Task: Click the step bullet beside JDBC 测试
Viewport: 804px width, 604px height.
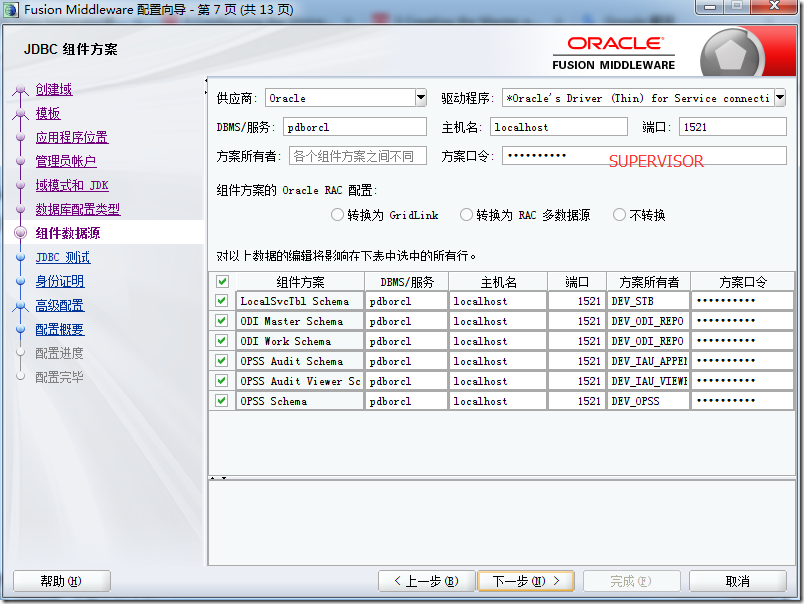Action: click(21, 257)
